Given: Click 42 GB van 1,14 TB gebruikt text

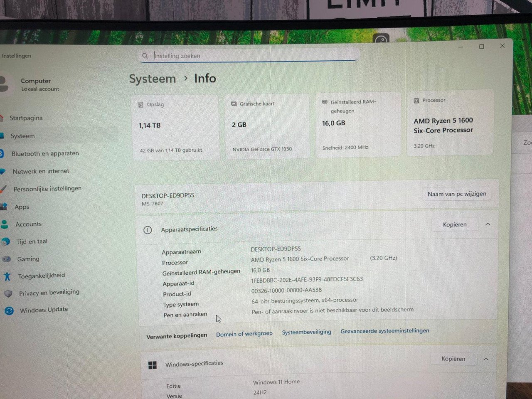Looking at the screenshot, I should coord(171,150).
